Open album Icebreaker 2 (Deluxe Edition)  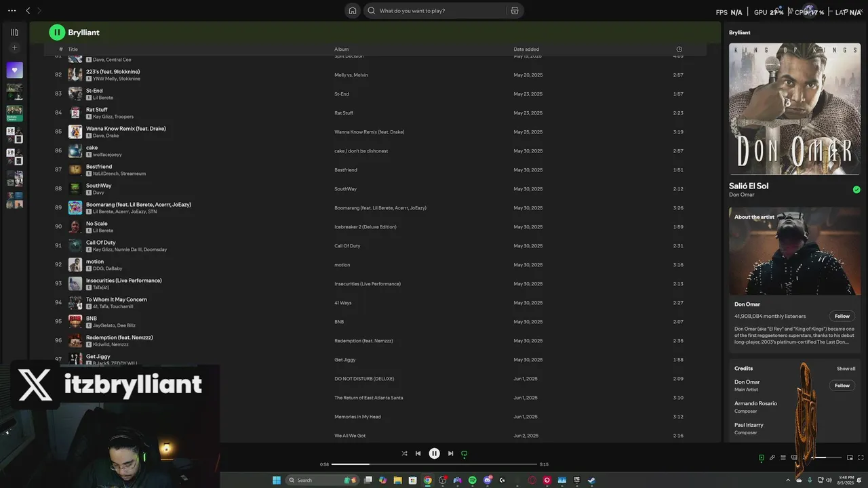[x=365, y=227]
